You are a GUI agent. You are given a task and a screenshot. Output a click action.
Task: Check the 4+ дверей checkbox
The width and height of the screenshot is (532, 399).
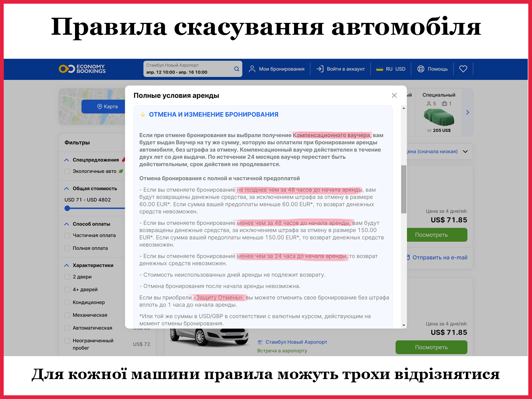(67, 290)
